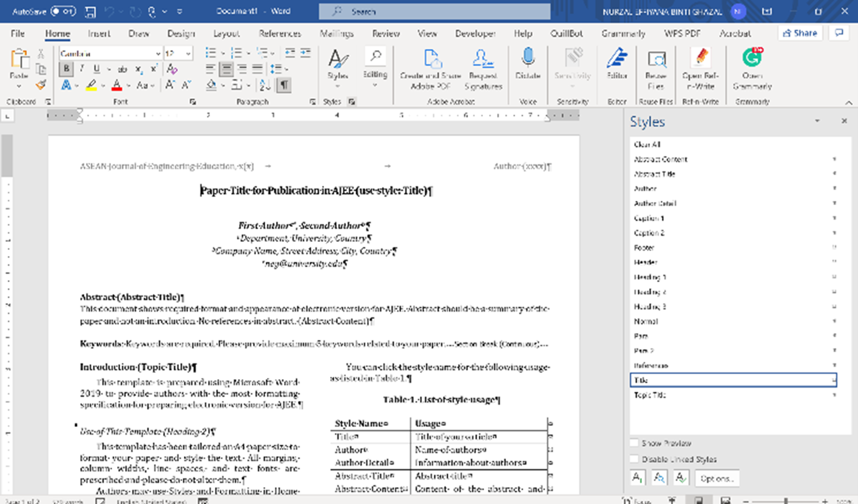Toggle the show paragraph marks button
This screenshot has width=858, height=504.
[283, 86]
